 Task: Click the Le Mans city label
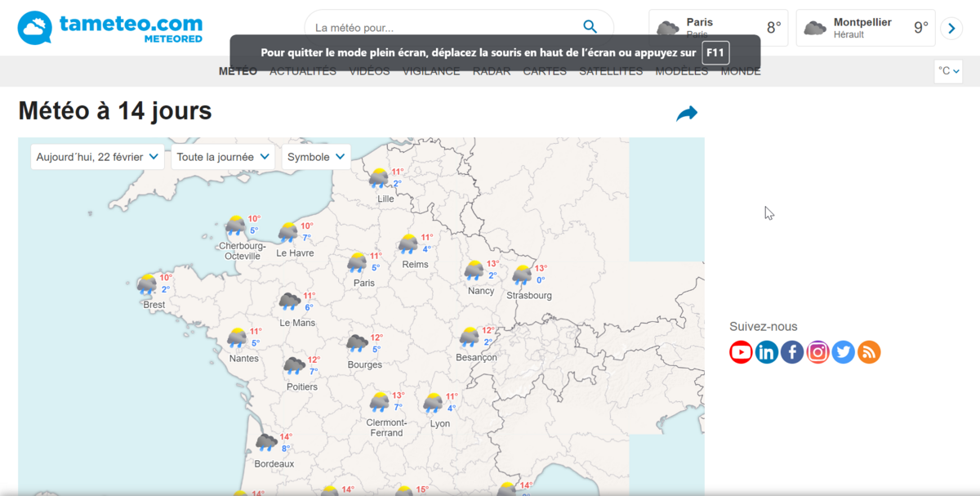297,323
